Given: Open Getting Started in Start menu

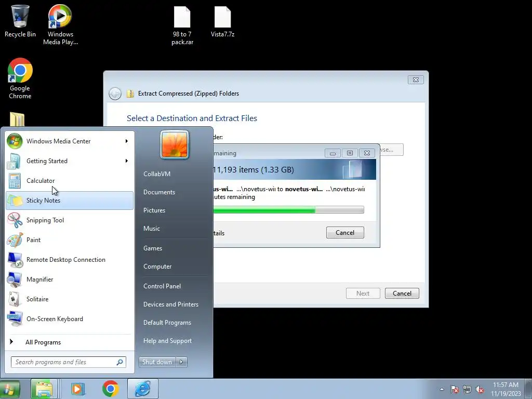Looking at the screenshot, I should [70, 161].
